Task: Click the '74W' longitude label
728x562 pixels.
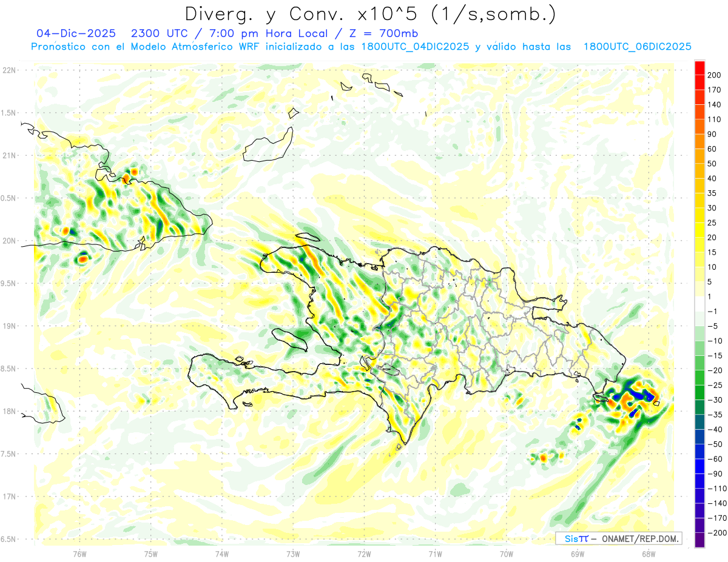Action: tap(222, 554)
